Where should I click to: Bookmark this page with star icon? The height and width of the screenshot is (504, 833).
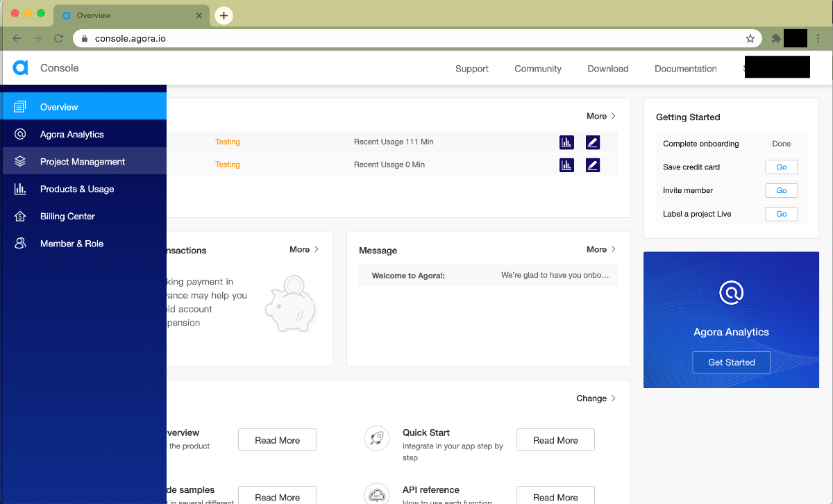coord(750,38)
